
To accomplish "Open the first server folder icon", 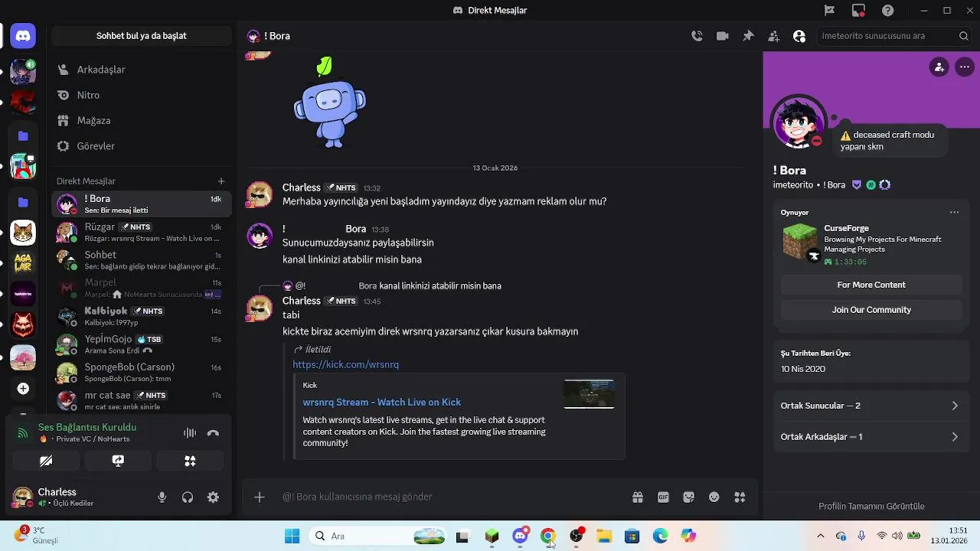I will click(23, 136).
